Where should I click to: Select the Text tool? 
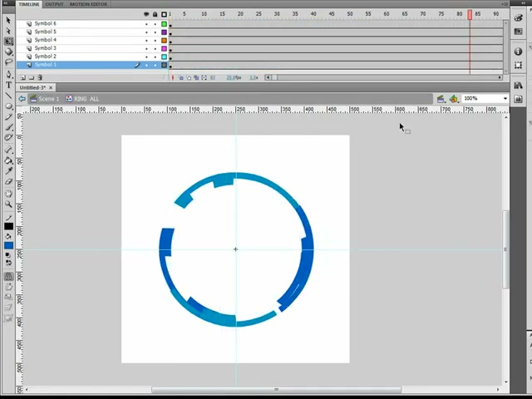8,85
